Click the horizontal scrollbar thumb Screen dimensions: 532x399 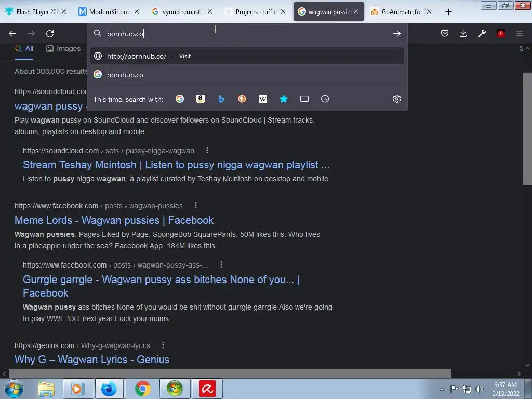click(230, 374)
